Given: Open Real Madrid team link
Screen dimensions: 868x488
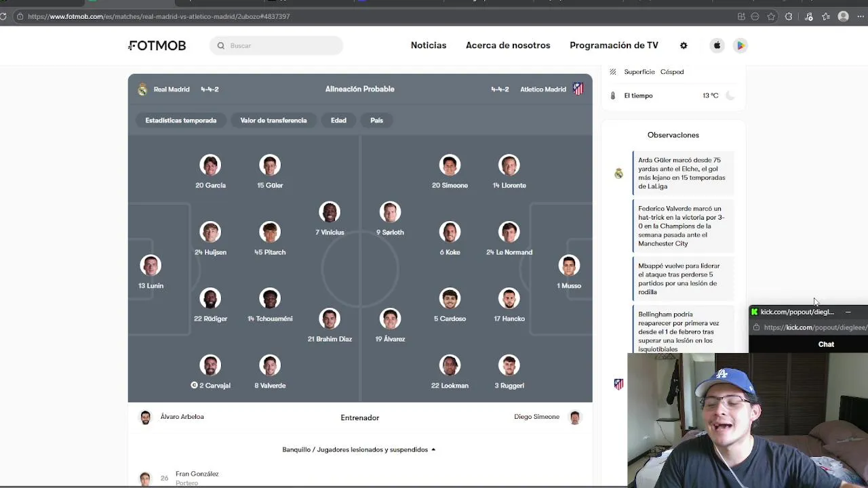Looking at the screenshot, I should tap(172, 89).
